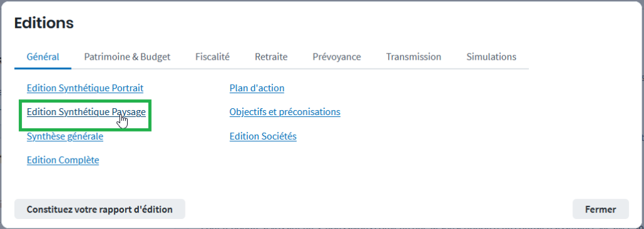Open the Synthèse générale link

click(x=65, y=136)
